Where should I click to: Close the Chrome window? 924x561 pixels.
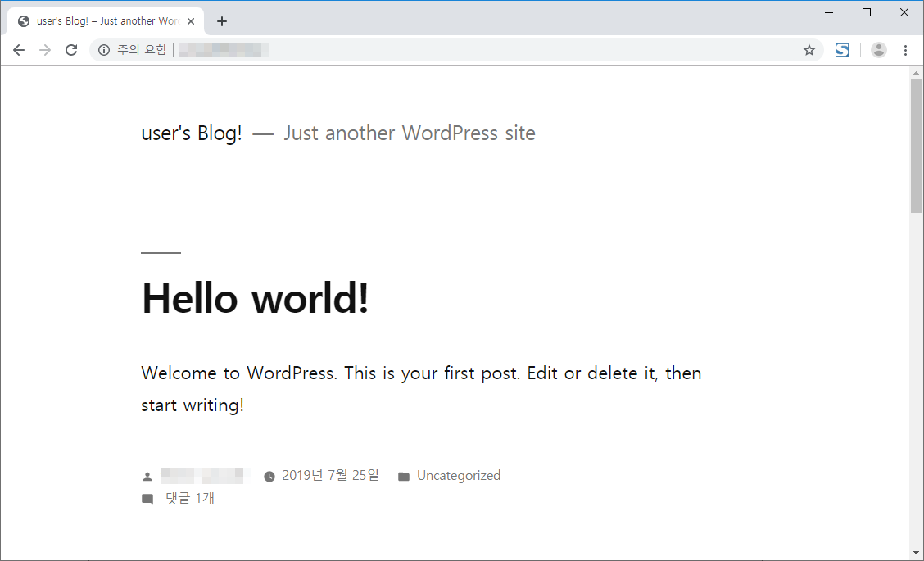tap(904, 12)
